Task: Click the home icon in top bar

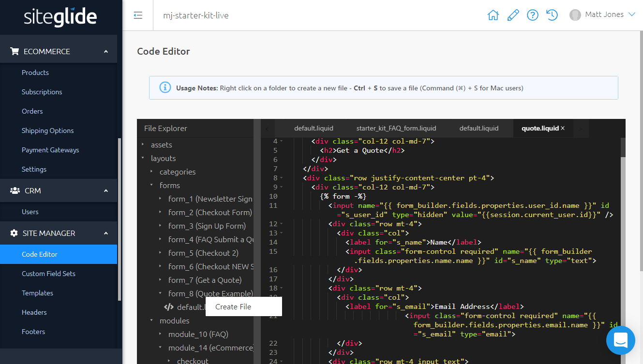Action: [x=493, y=15]
